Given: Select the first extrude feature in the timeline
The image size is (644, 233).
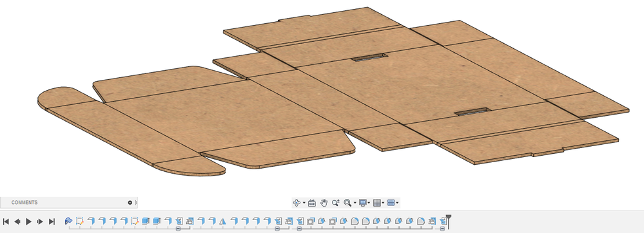Looking at the screenshot, I should pyautogui.click(x=146, y=221).
